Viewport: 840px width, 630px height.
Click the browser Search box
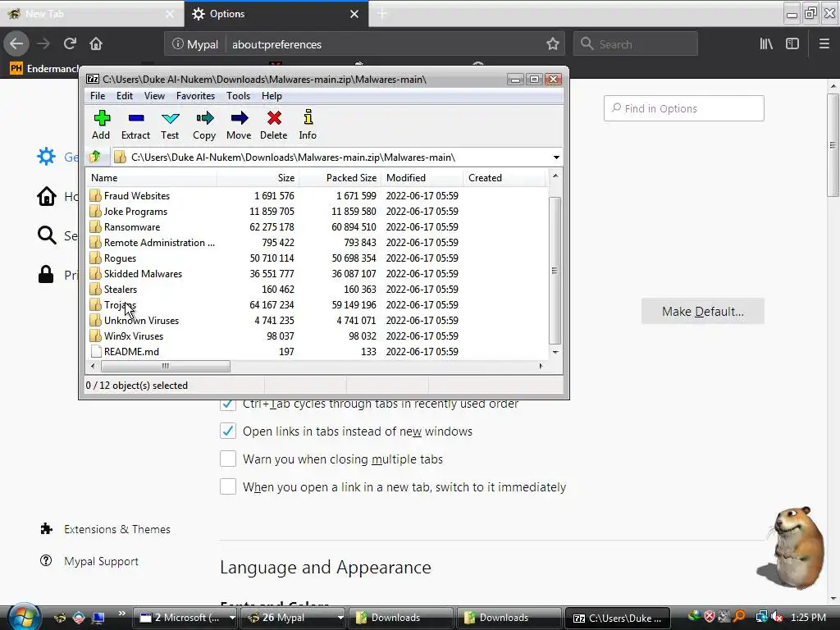(x=636, y=44)
